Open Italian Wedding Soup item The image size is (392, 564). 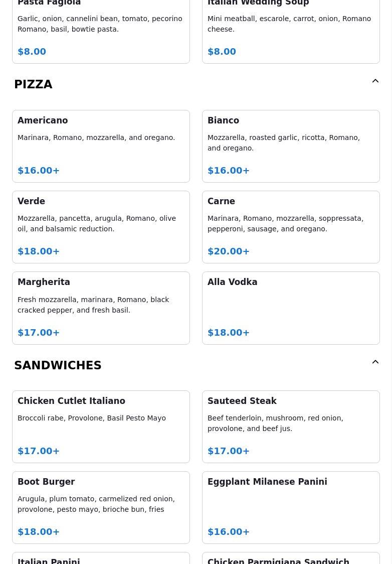[x=291, y=31]
